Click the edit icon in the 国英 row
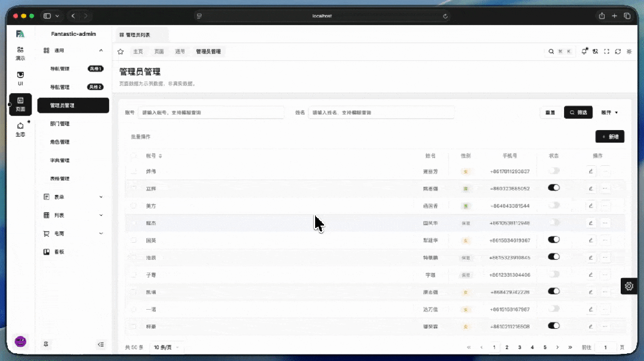This screenshot has height=361, width=644. (591, 240)
